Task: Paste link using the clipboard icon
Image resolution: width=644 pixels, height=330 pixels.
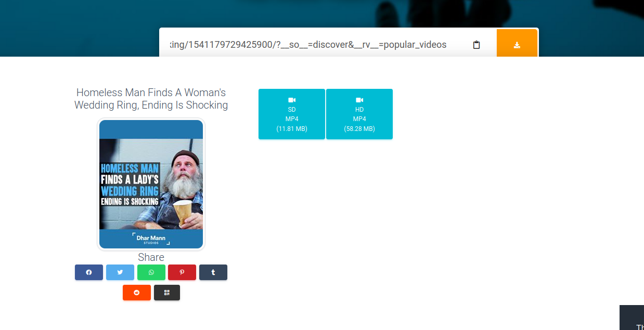Action: (x=476, y=45)
